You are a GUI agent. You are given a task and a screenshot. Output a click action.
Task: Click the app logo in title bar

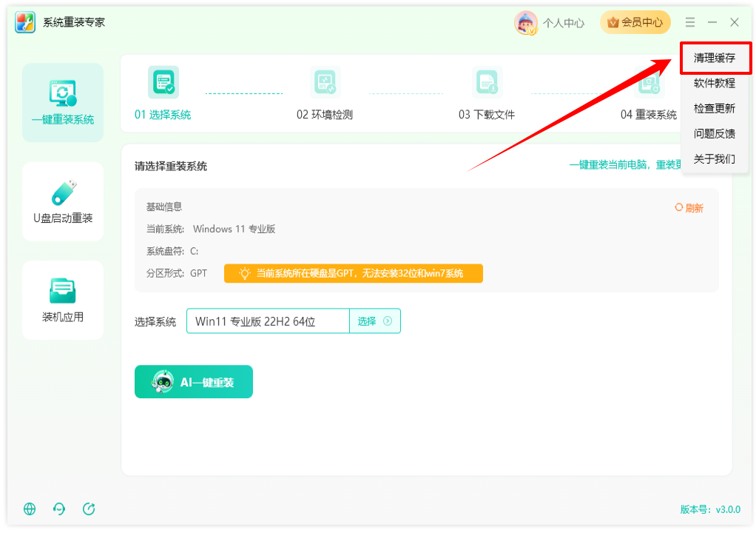coord(25,22)
